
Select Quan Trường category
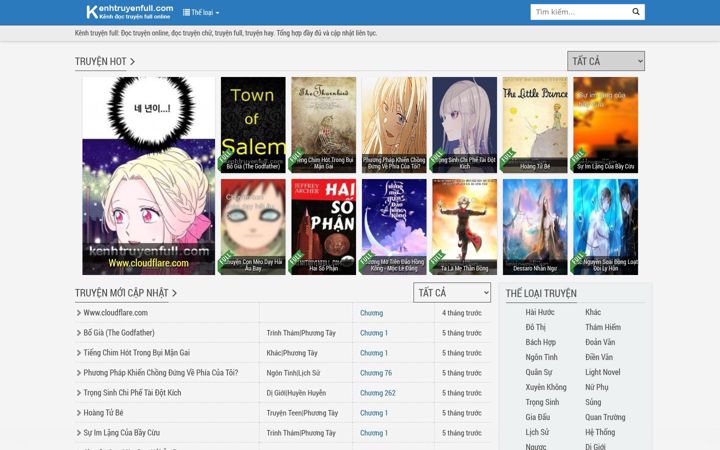(605, 417)
